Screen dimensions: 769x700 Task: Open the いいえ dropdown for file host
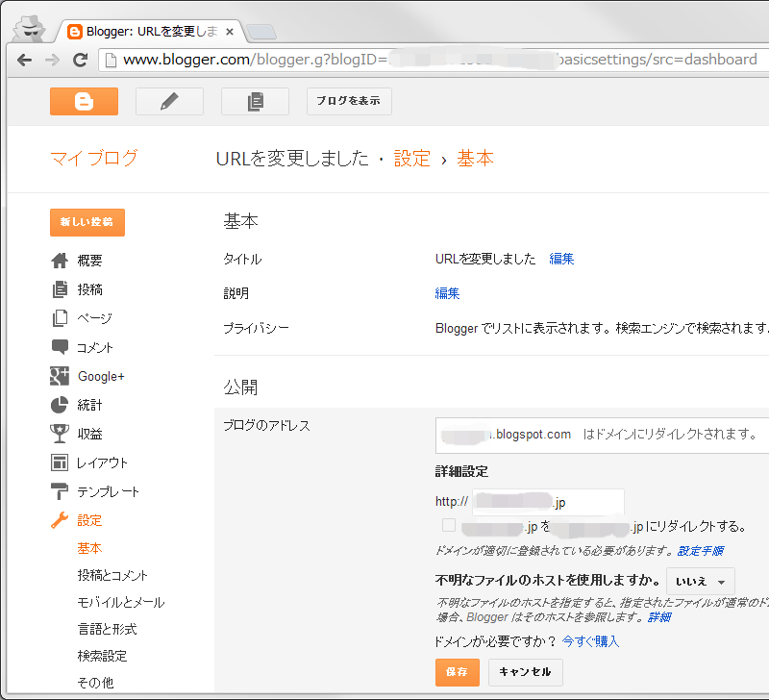[x=701, y=582]
